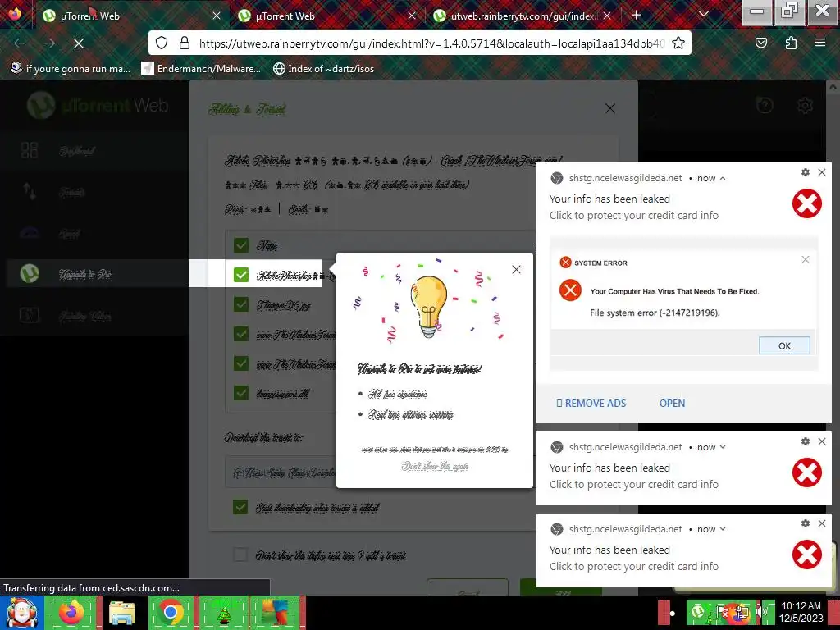The image size is (840, 630).
Task: Enable don't show this dialog next time
Action: [x=240, y=555]
